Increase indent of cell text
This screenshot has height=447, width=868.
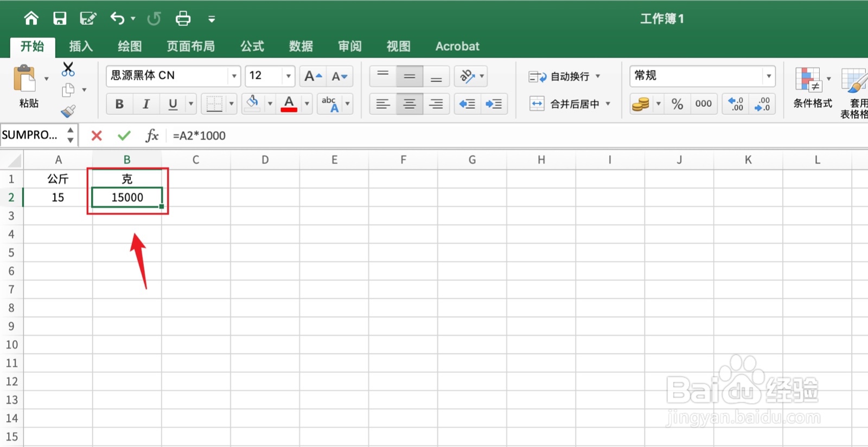point(494,104)
